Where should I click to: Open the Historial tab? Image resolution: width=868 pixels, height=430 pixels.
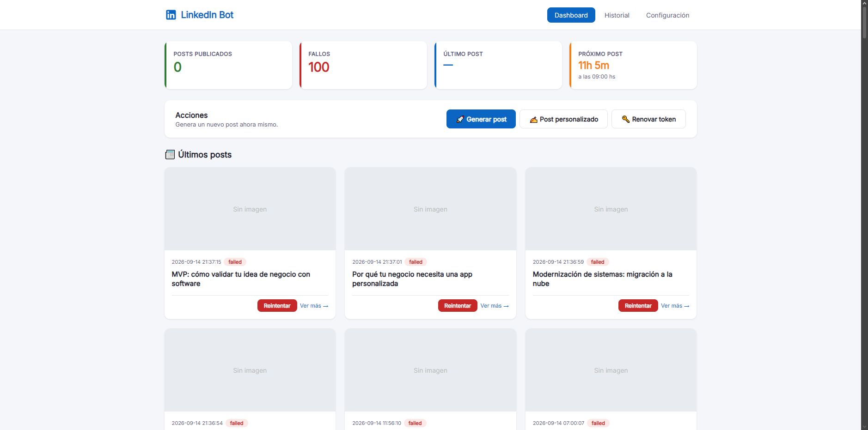click(x=617, y=15)
